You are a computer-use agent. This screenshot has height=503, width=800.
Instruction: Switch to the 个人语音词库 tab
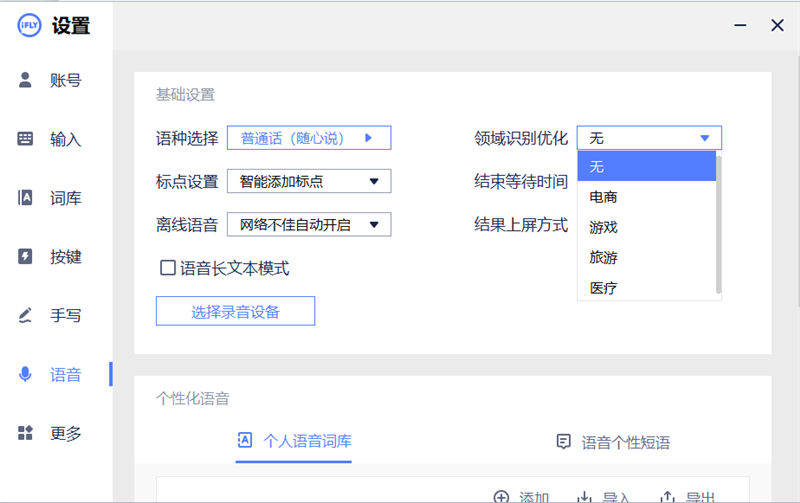point(294,441)
